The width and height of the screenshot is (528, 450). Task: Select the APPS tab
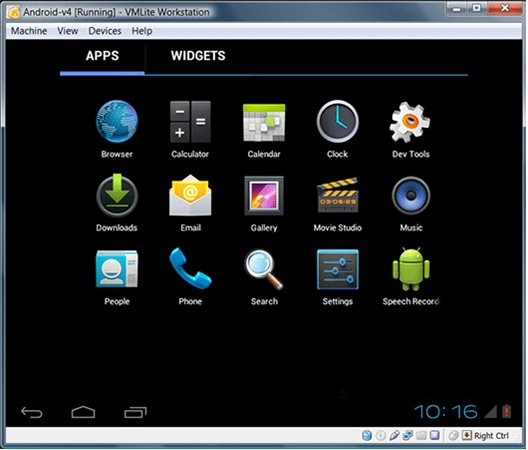coord(102,56)
